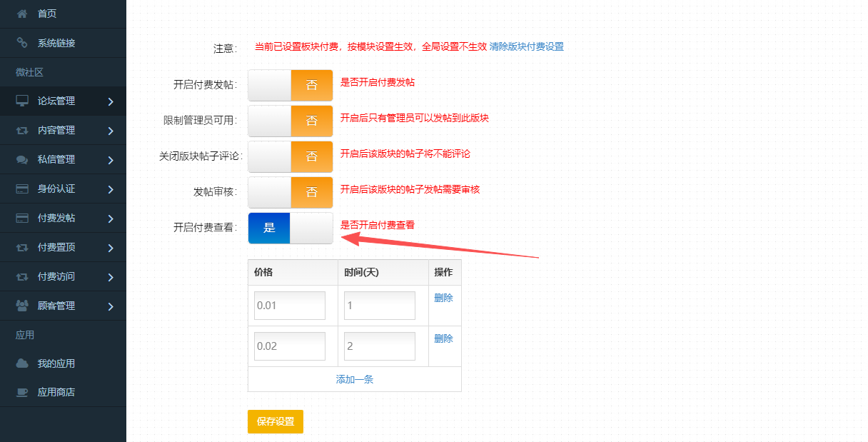Expand the 付费置顶 chevron arrow

point(111,248)
